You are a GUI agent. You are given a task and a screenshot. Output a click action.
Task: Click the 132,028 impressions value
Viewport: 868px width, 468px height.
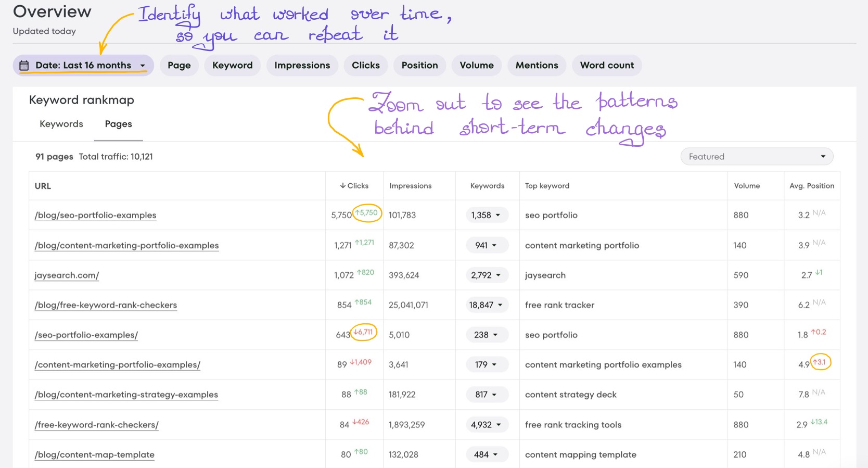pos(403,454)
